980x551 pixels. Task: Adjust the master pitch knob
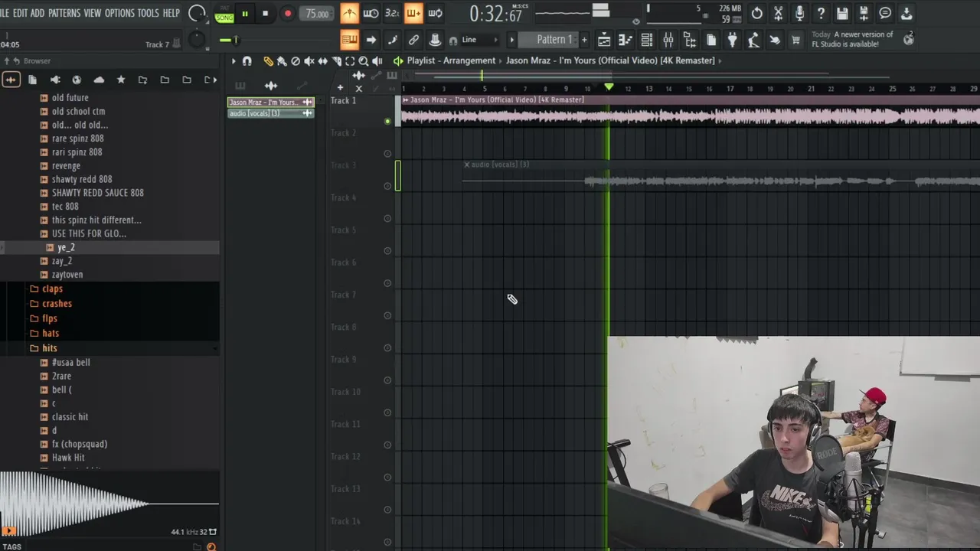[x=197, y=40]
